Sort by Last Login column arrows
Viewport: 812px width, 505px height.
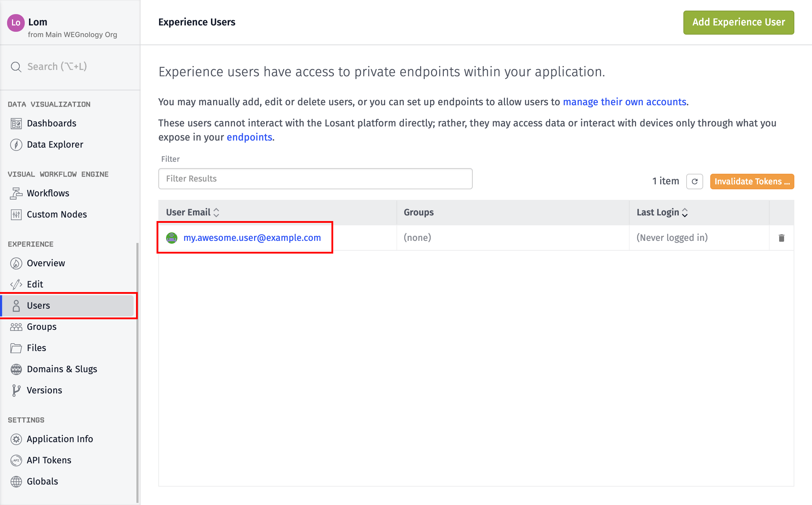[x=685, y=213]
